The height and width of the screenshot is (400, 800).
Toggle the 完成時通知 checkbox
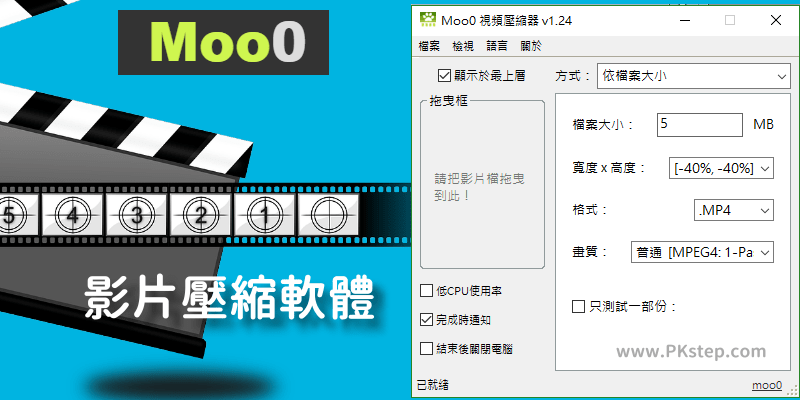426,320
